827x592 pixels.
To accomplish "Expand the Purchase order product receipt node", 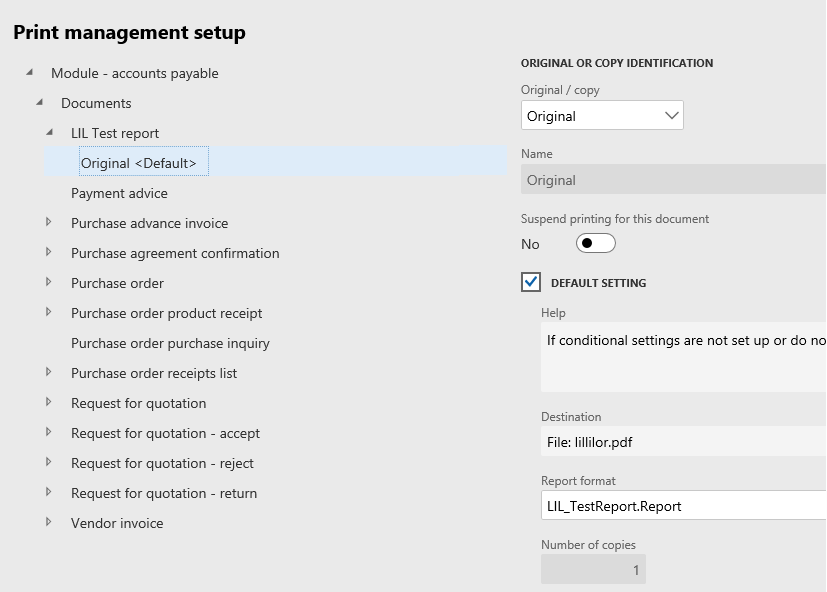I will [49, 313].
